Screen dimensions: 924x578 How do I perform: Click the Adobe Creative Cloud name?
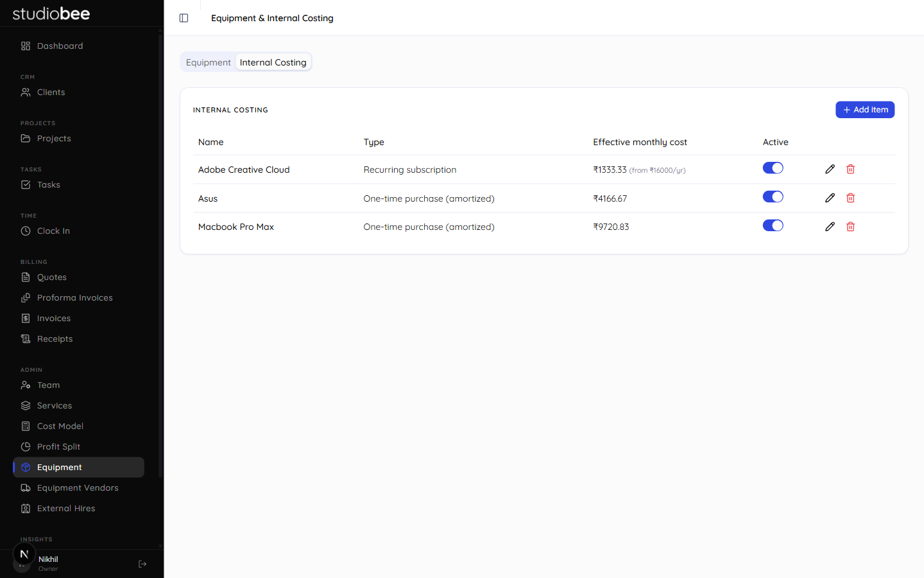[244, 170]
